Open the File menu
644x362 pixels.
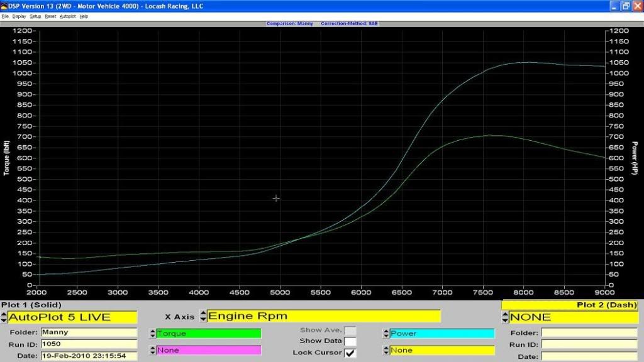5,16
